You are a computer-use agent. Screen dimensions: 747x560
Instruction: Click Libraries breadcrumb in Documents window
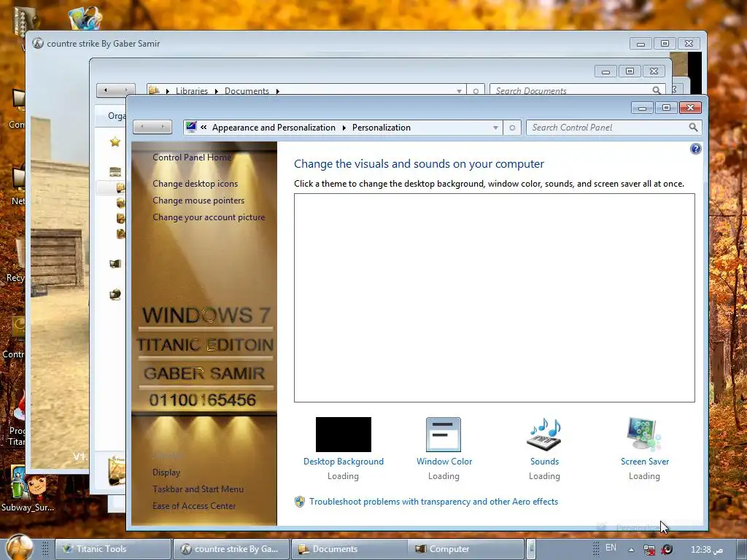(192, 90)
